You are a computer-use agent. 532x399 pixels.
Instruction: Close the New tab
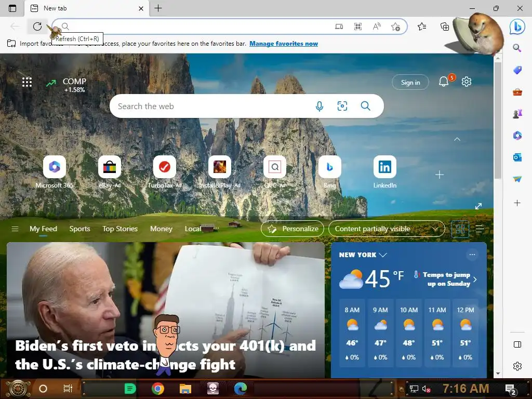coord(141,8)
